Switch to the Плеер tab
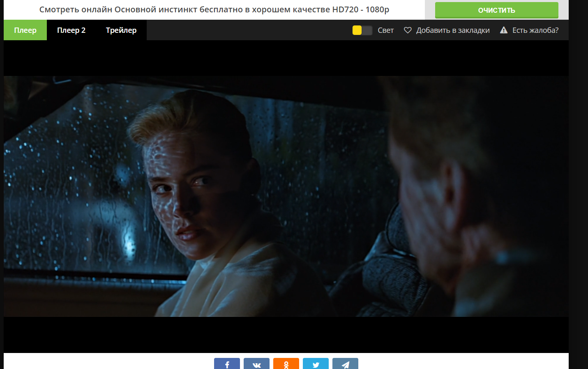Image resolution: width=588 pixels, height=369 pixels. (x=25, y=30)
